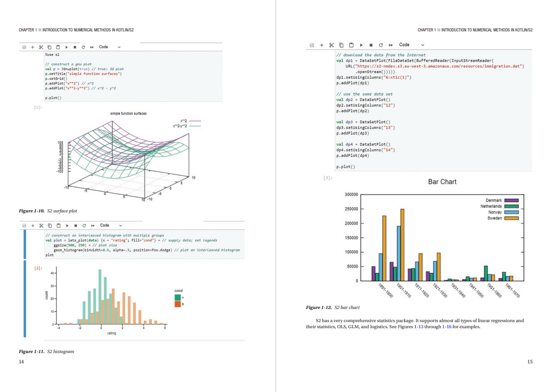Click the cut (scissors) icon above the bar chart code

point(331,45)
